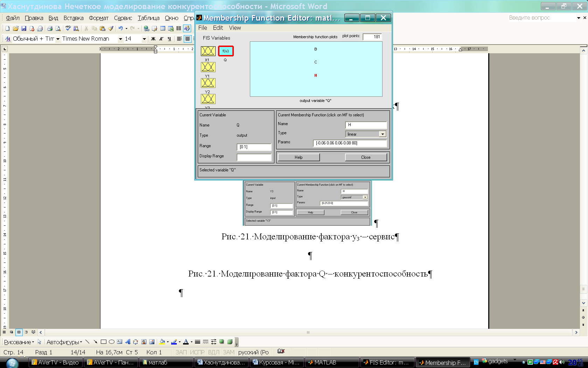Select membership function B in plot
The image size is (588, 368).
coord(316,49)
